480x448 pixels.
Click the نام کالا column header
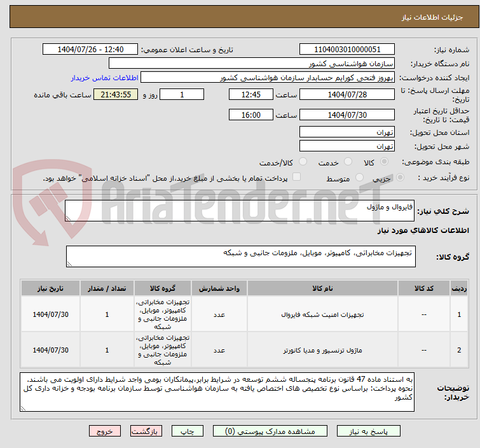tap(322, 288)
